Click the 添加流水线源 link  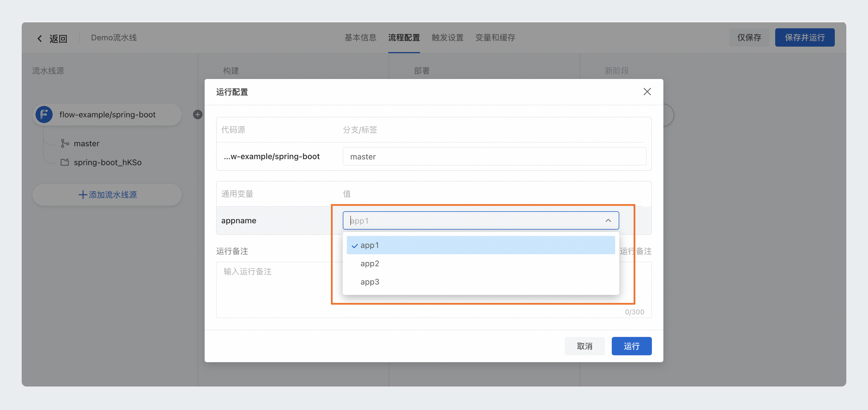[107, 194]
